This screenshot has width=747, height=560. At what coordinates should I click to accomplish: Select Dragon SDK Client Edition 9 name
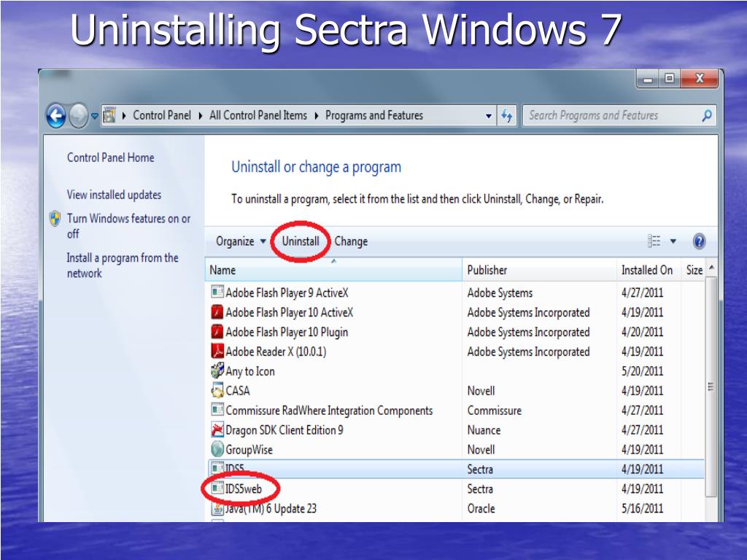(x=285, y=430)
